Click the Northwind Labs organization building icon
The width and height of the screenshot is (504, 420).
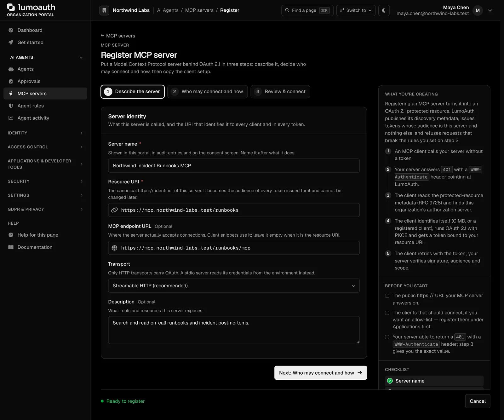[x=104, y=10]
